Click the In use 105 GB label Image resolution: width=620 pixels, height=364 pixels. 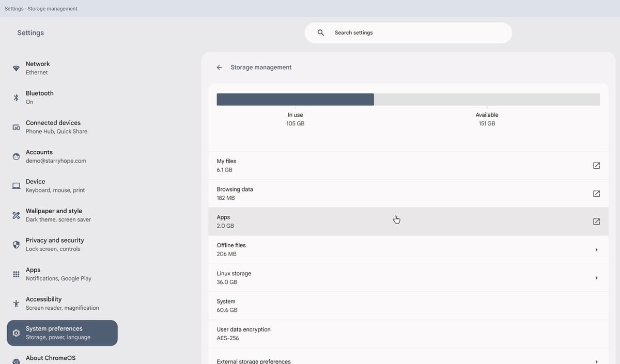[296, 119]
